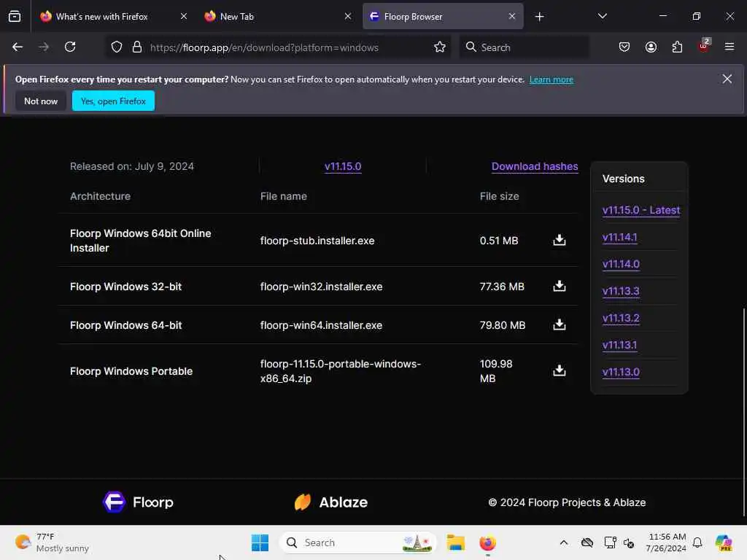Open the tracking protection shield icon

(x=117, y=47)
